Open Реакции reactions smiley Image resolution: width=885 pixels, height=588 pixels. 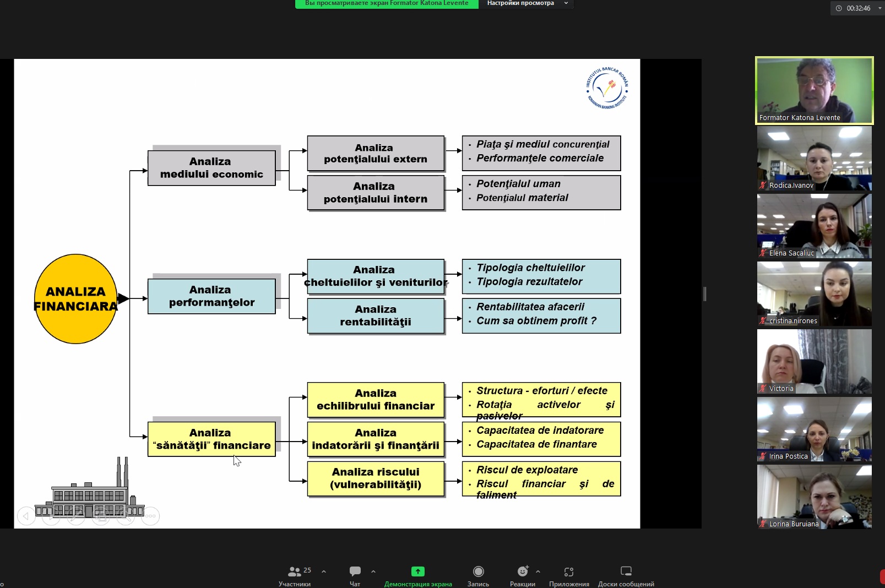[522, 571]
